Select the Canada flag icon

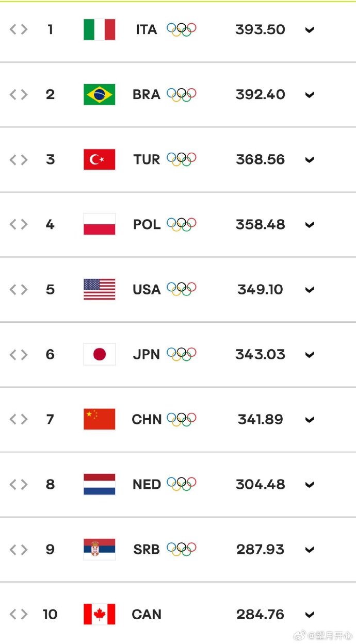tap(100, 614)
